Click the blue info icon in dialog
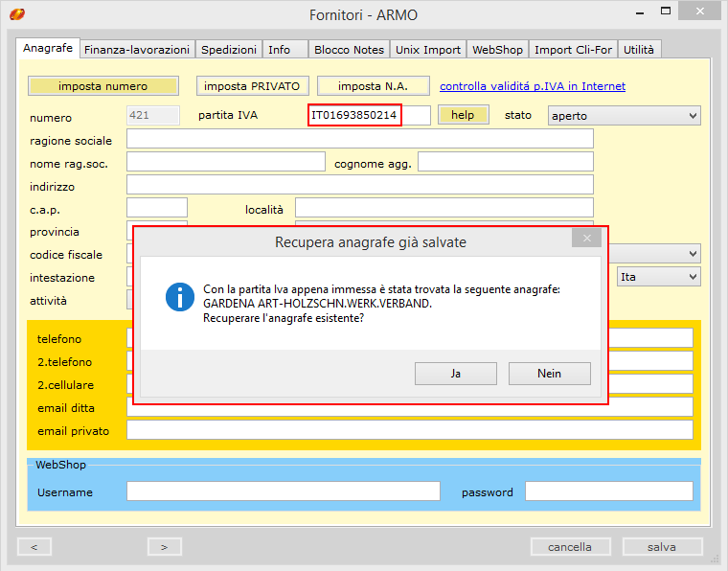Screen dimensions: 728x571 coord(180,296)
